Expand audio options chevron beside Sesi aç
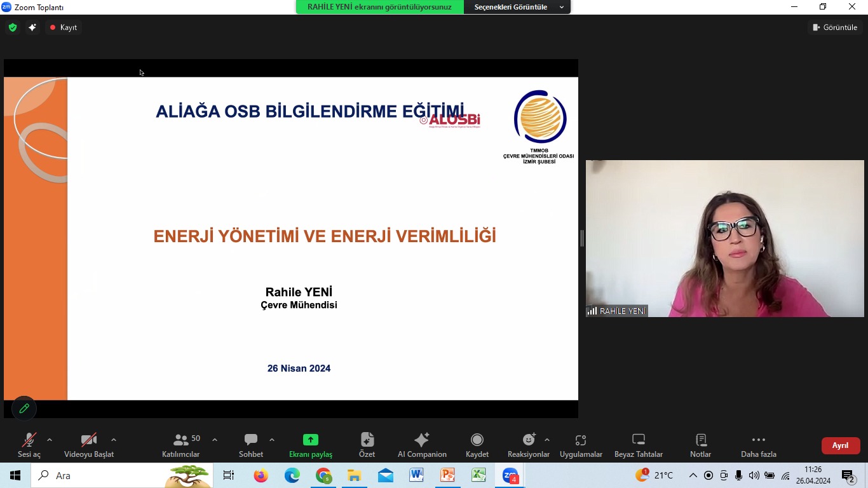Viewport: 868px width, 488px height. point(50,438)
